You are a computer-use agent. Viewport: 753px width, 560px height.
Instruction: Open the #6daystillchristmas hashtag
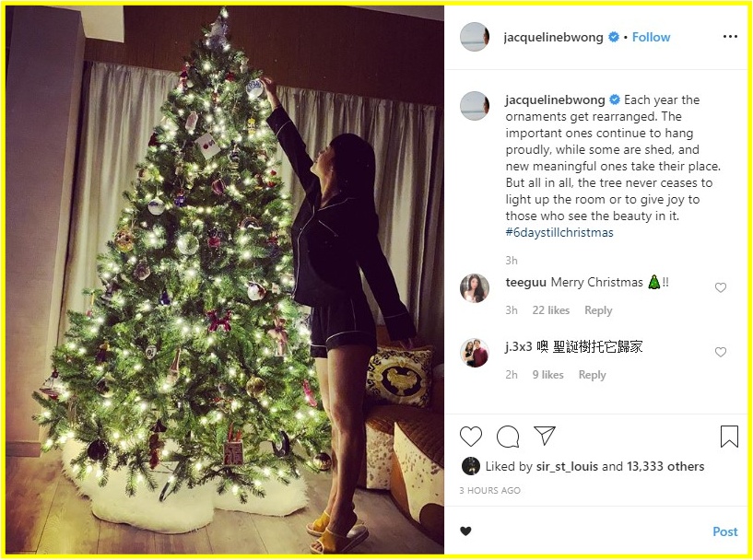pos(559,233)
